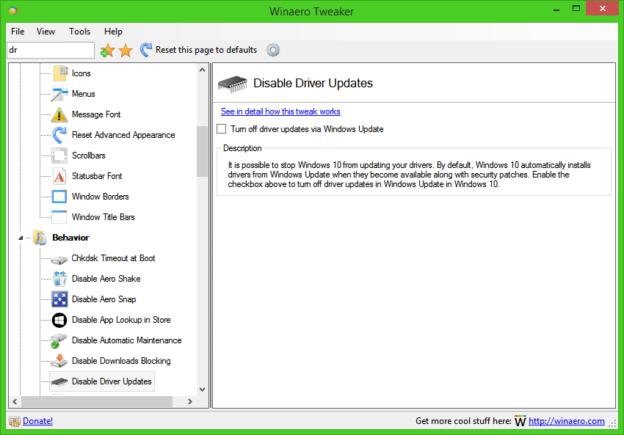Image resolution: width=624 pixels, height=435 pixels.
Task: Click the Disable Aero Snap icon
Action: pyautogui.click(x=59, y=299)
